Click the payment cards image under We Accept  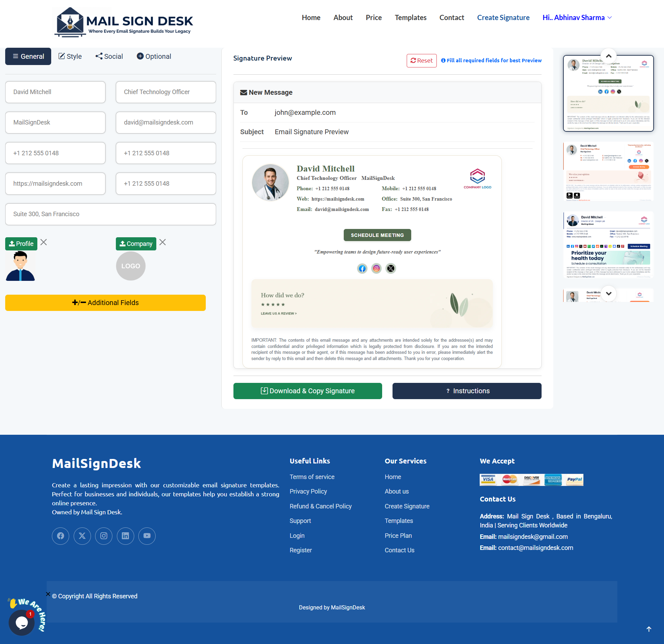pyautogui.click(x=531, y=480)
